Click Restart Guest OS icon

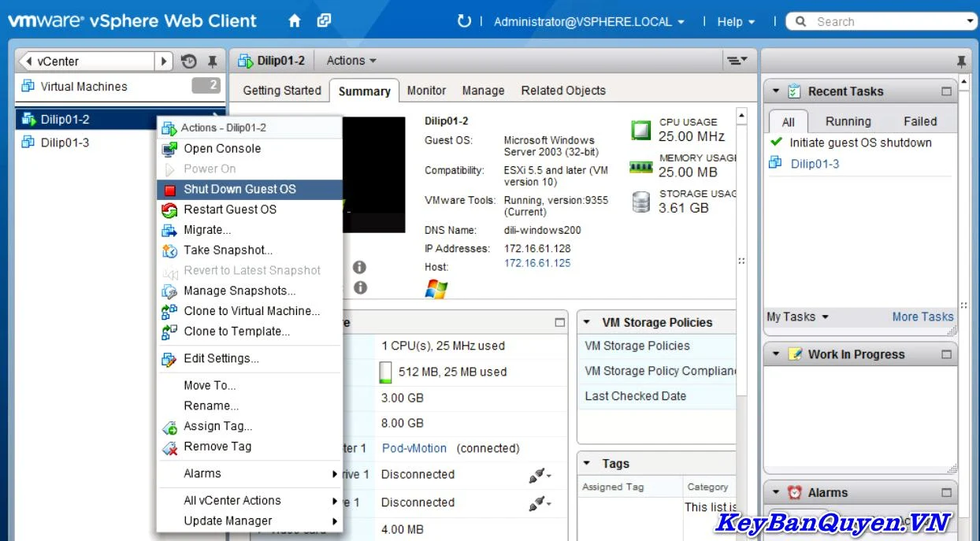click(169, 210)
